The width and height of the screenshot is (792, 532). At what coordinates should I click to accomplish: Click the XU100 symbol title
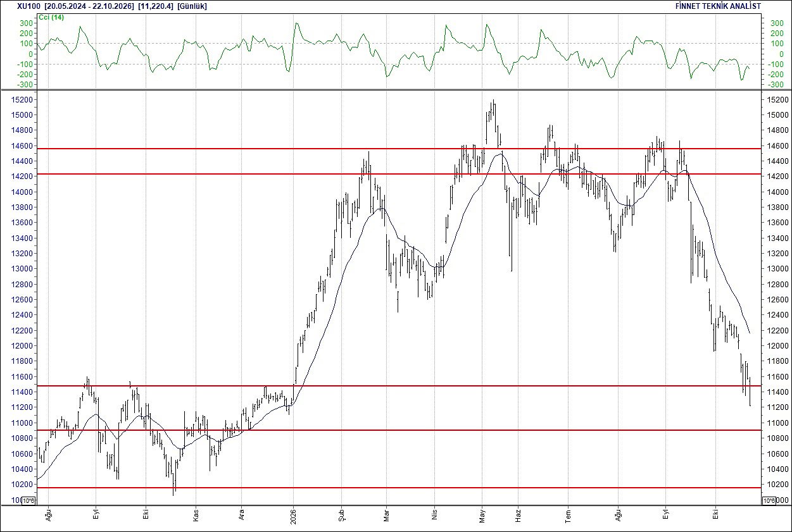[x=28, y=6]
